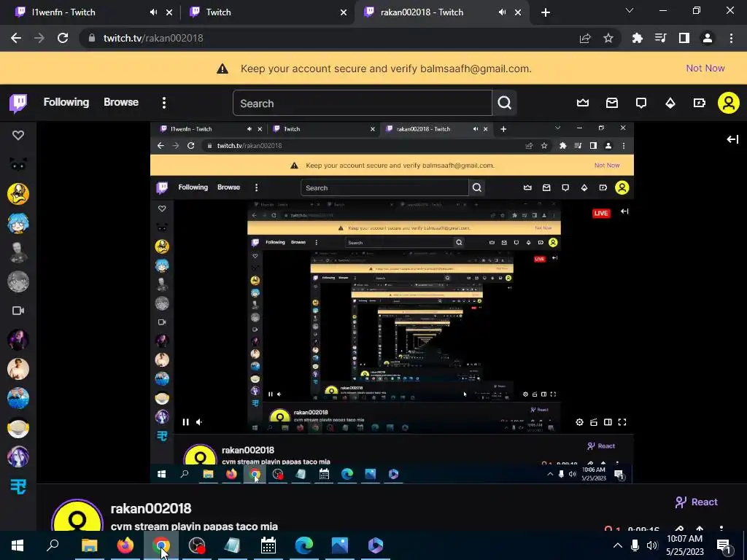Open Chrome three-dot menu

731,38
